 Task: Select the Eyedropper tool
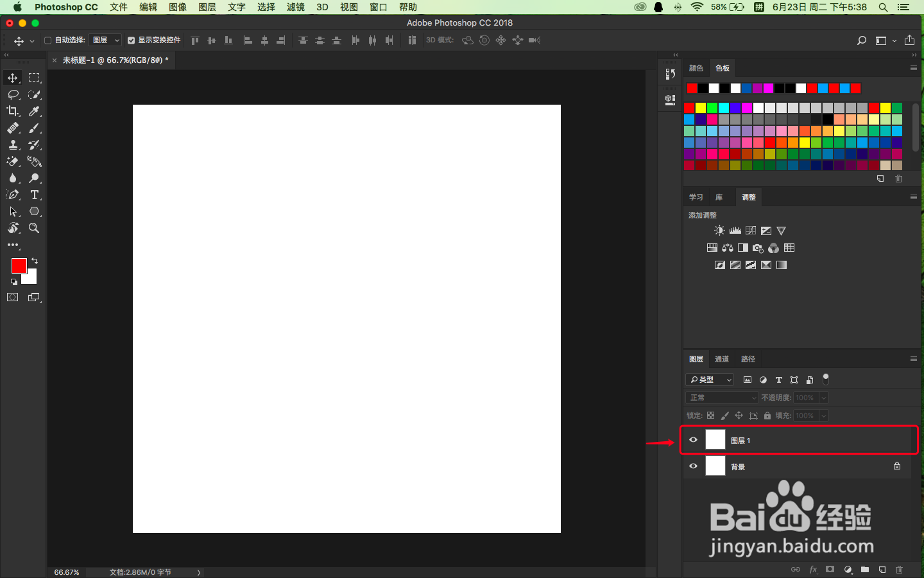click(35, 111)
